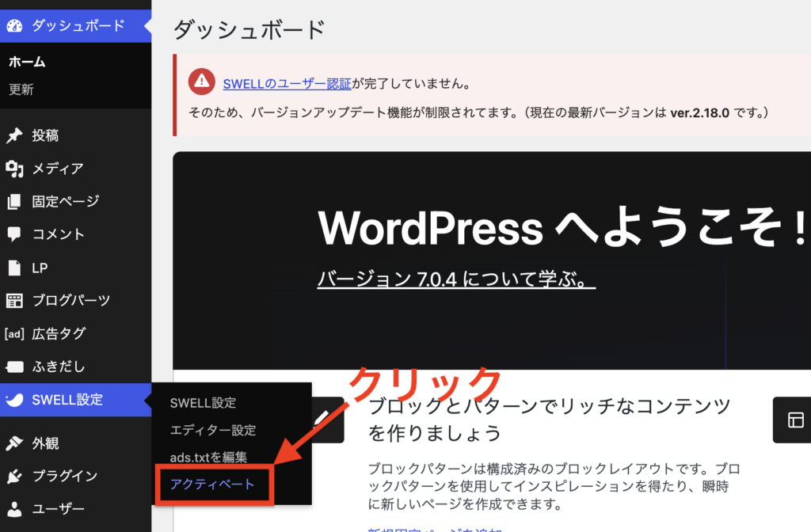Click the red warning alert icon

point(202,82)
